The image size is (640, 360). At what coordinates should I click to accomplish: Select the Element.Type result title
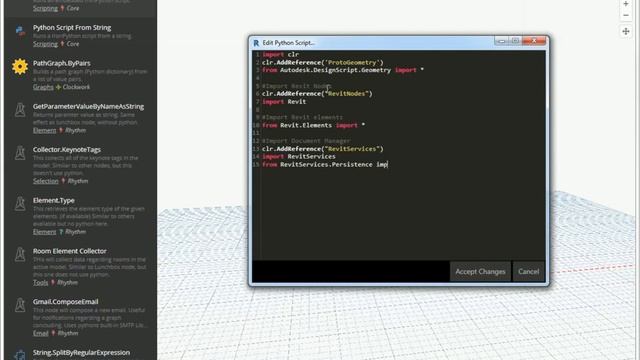point(53,200)
